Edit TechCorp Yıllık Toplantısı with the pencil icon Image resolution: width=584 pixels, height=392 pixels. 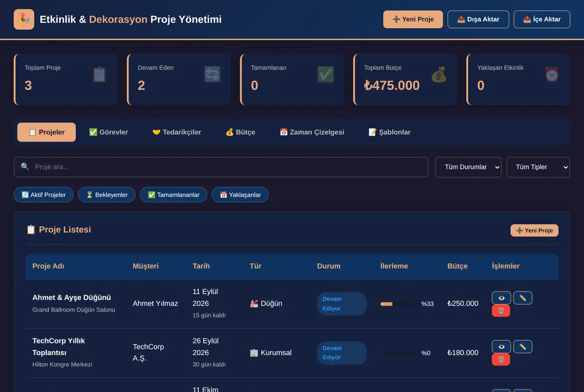[x=523, y=347]
